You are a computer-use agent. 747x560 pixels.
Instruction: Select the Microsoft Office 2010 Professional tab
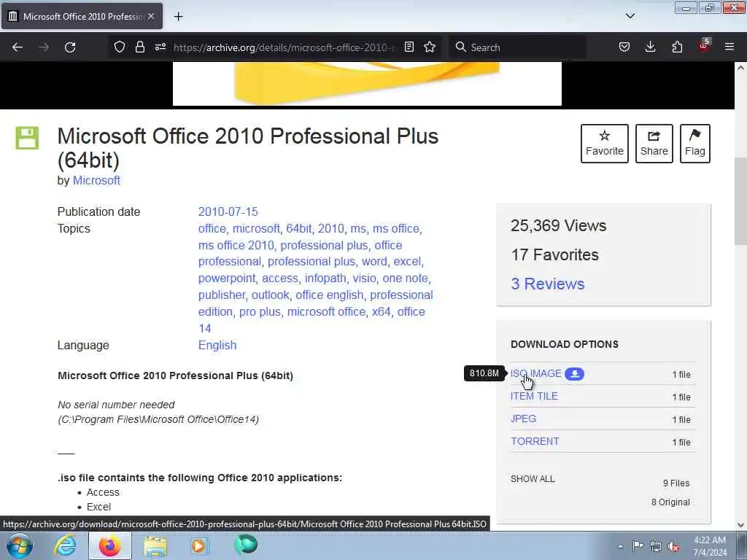(82, 16)
